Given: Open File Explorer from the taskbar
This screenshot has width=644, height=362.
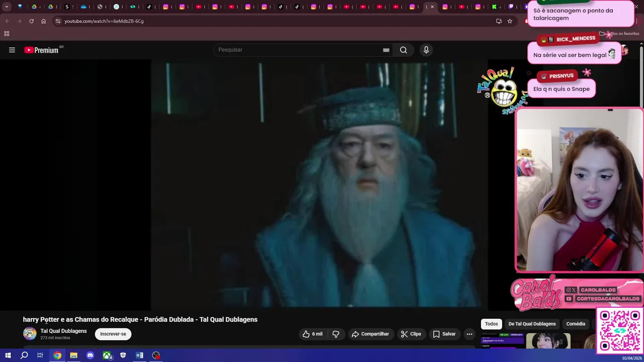Looking at the screenshot, I should pos(73,355).
